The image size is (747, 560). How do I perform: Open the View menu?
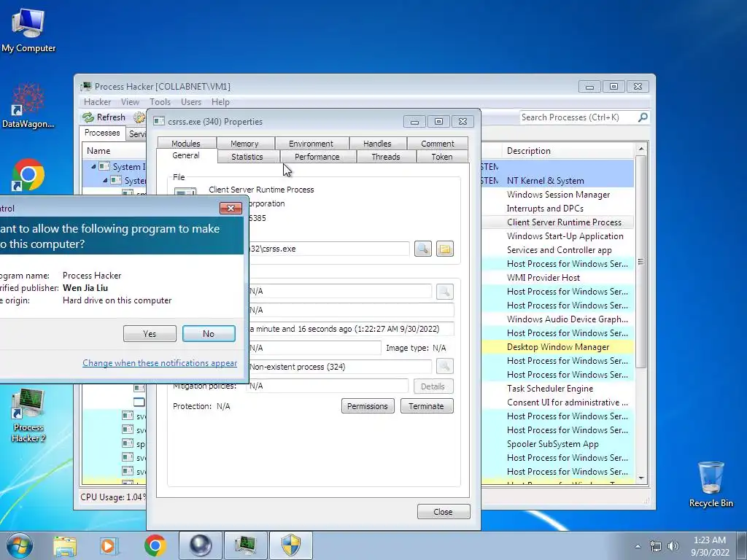130,102
